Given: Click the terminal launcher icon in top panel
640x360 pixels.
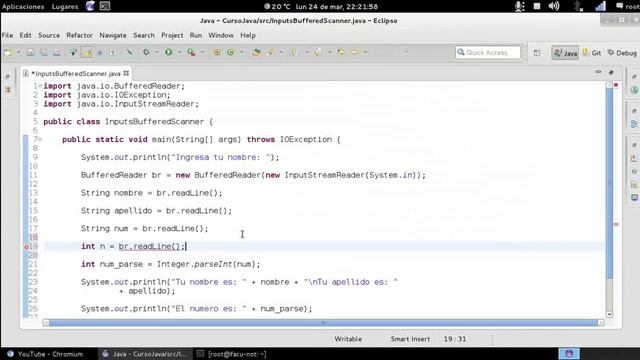Looking at the screenshot, I should (x=105, y=6).
